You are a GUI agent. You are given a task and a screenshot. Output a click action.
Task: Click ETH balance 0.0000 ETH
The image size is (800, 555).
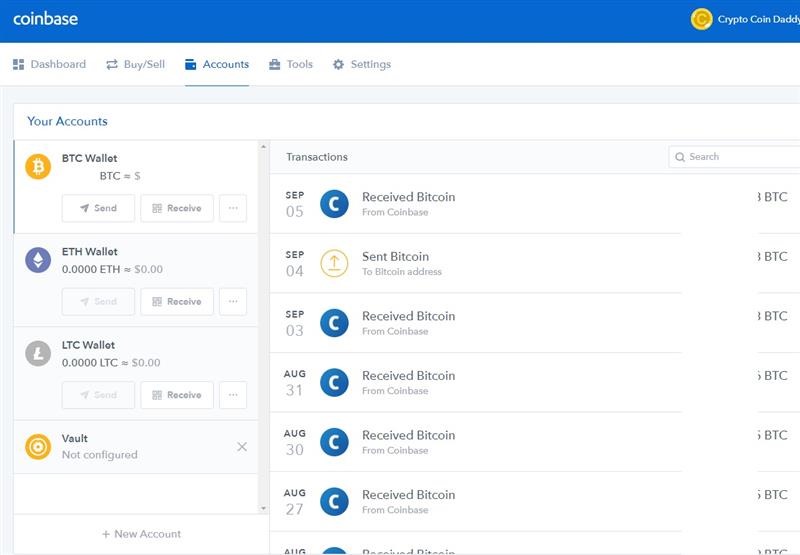pos(91,269)
